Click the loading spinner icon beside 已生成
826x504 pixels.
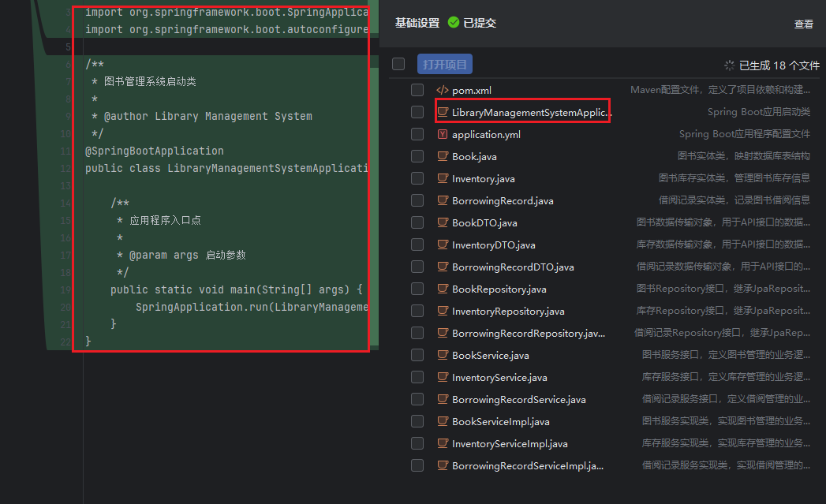729,65
